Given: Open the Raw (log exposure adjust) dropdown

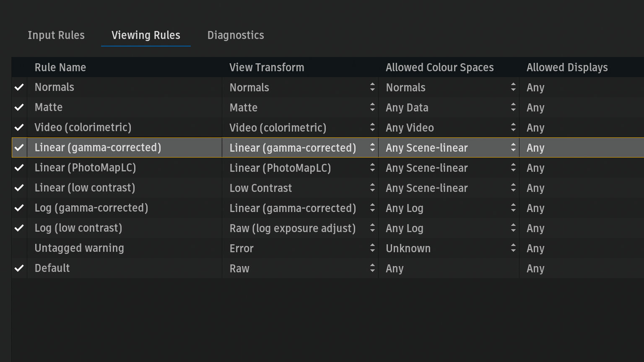Looking at the screenshot, I should 300,228.
